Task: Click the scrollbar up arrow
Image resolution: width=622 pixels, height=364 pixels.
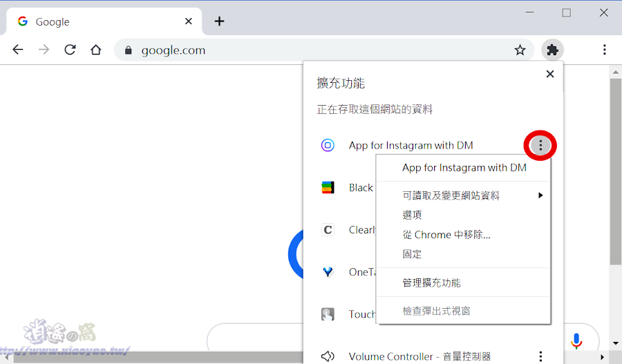Action: pos(615,72)
